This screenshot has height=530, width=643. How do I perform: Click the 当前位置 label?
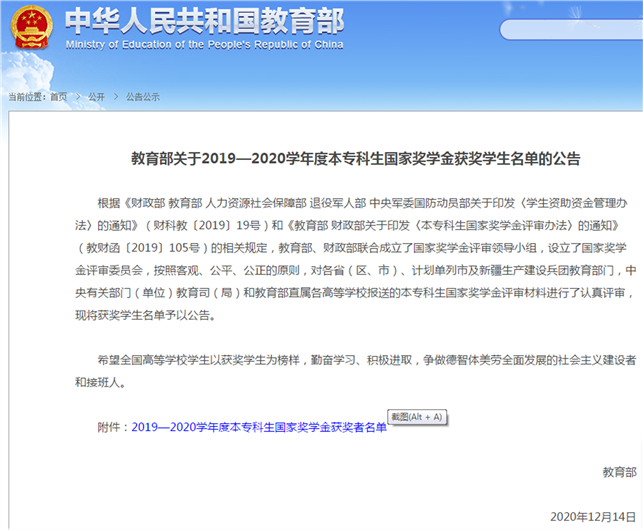pyautogui.click(x=27, y=97)
